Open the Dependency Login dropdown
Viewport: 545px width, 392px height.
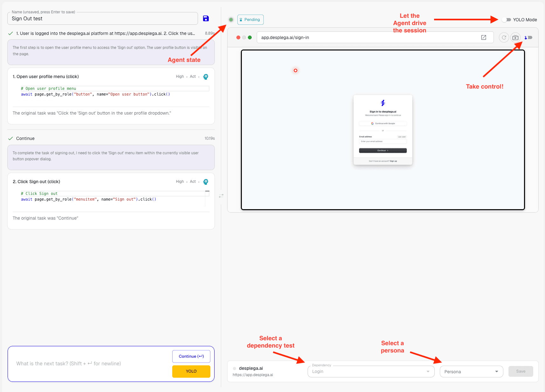click(x=428, y=371)
